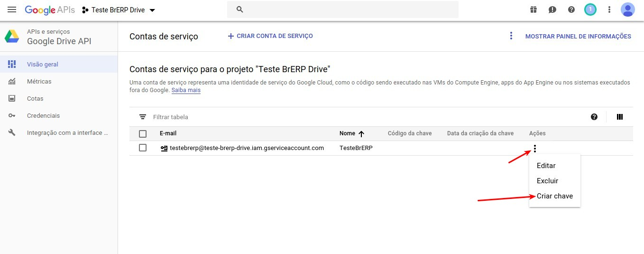Click the search field in the top bar
This screenshot has height=254, width=644.
click(343, 9)
